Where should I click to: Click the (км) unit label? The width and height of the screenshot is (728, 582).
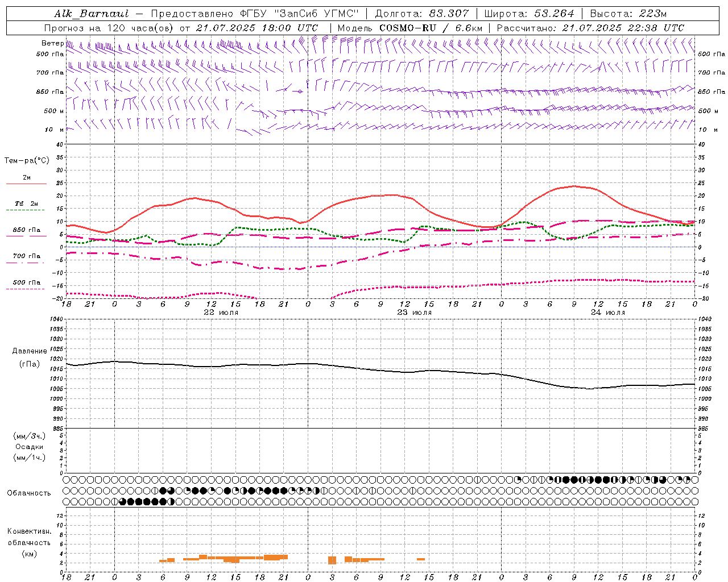29,553
